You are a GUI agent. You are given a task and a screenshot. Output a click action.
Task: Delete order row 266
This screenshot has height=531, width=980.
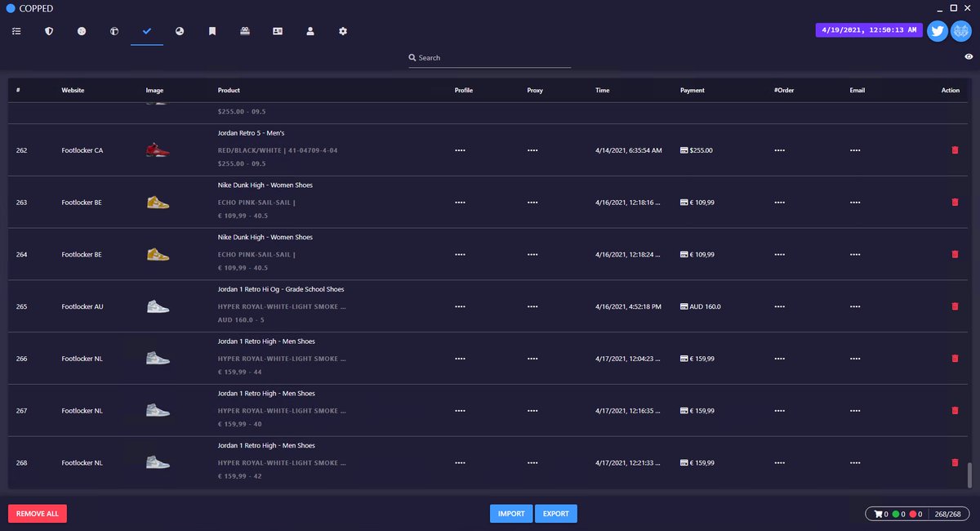(955, 359)
